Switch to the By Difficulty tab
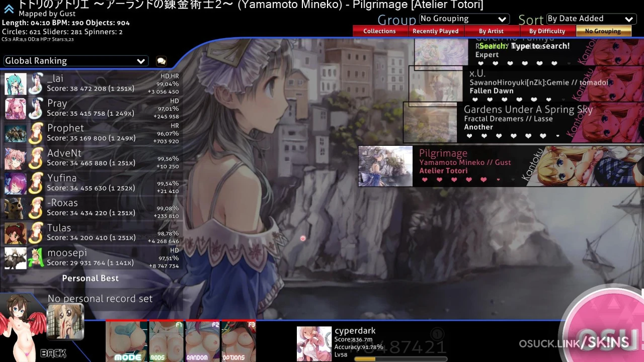Screen dimensions: 644x362 click(547, 31)
